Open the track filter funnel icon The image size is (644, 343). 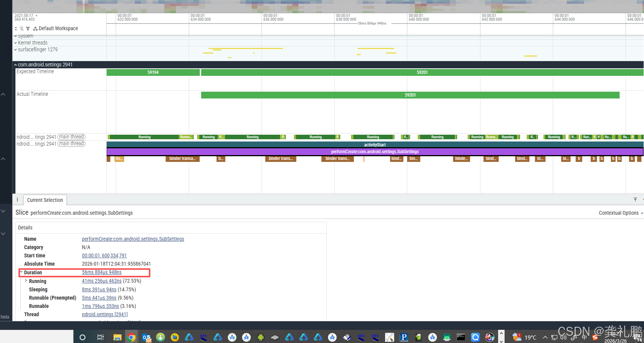point(28,29)
